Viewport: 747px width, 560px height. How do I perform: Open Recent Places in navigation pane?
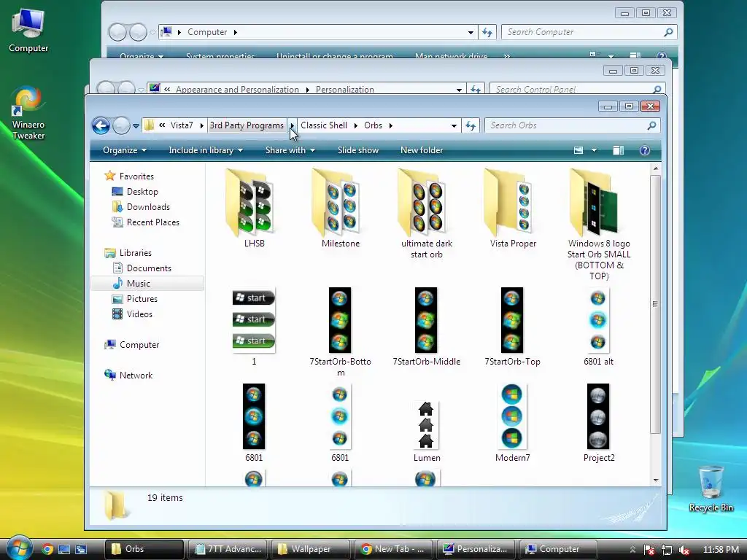[x=153, y=222]
